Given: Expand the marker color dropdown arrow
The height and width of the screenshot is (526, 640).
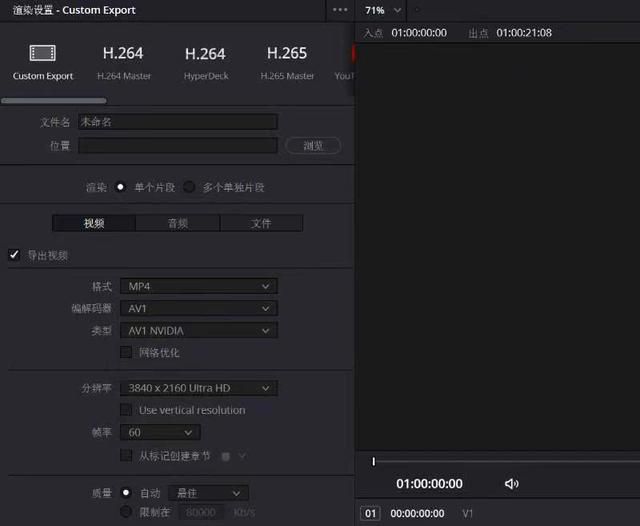Looking at the screenshot, I should [242, 456].
